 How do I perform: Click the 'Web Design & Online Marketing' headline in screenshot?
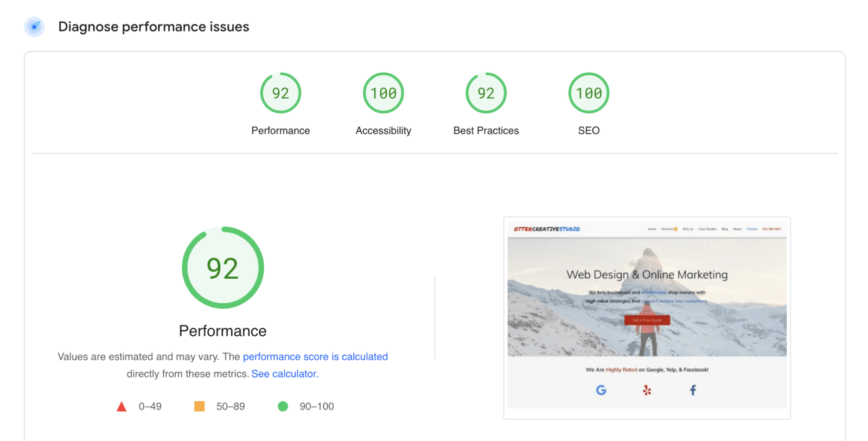click(647, 274)
